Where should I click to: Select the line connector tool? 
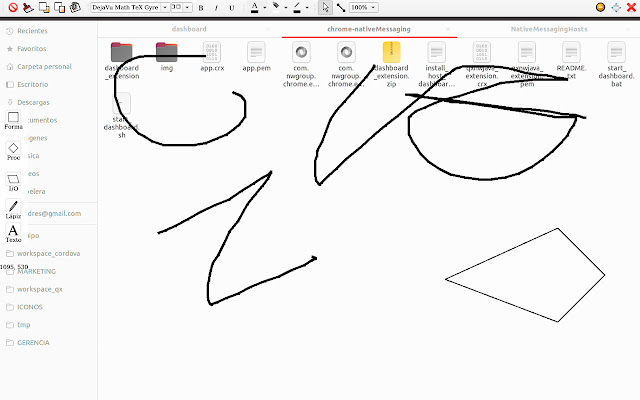tap(341, 7)
